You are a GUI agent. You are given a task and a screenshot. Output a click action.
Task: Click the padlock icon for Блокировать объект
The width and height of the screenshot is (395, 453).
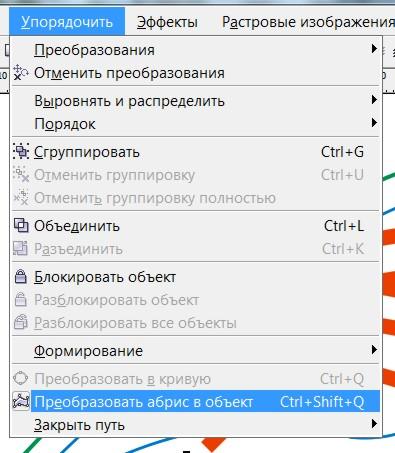pyautogui.click(x=21, y=277)
